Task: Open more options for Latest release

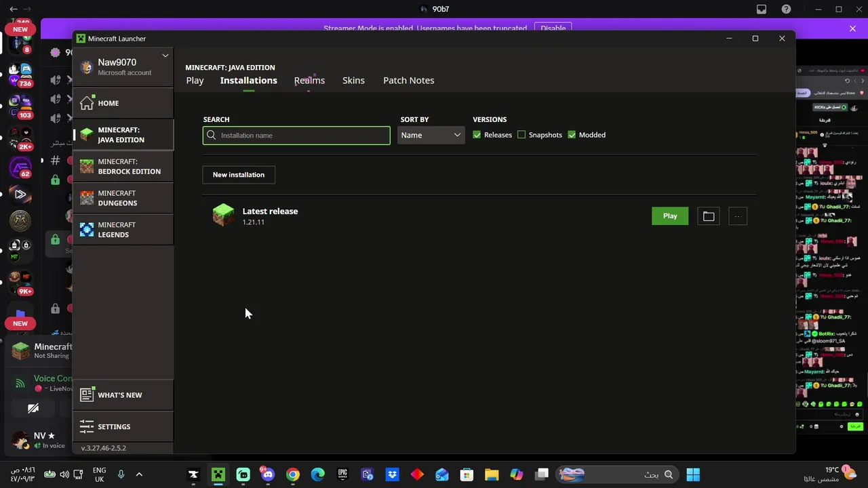Action: click(737, 216)
